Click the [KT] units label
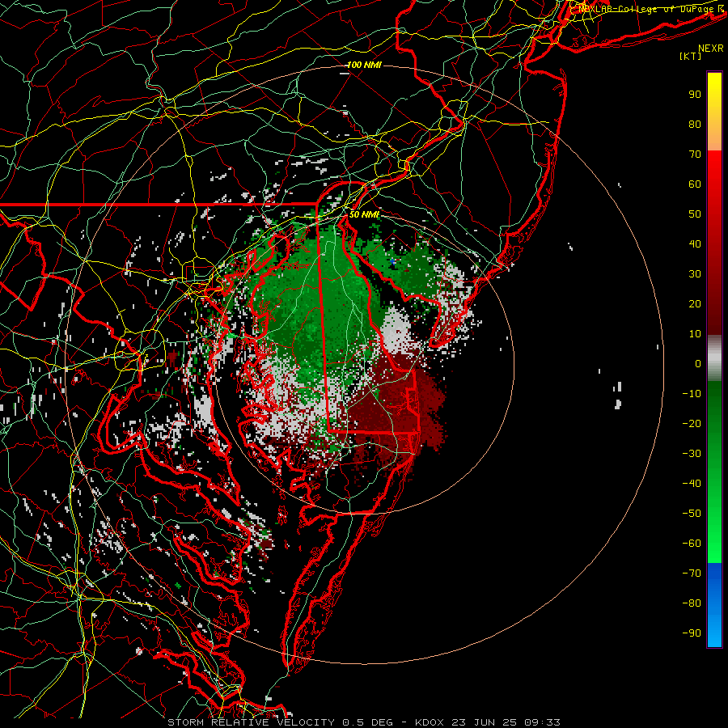Image resolution: width=728 pixels, height=728 pixels. point(690,56)
